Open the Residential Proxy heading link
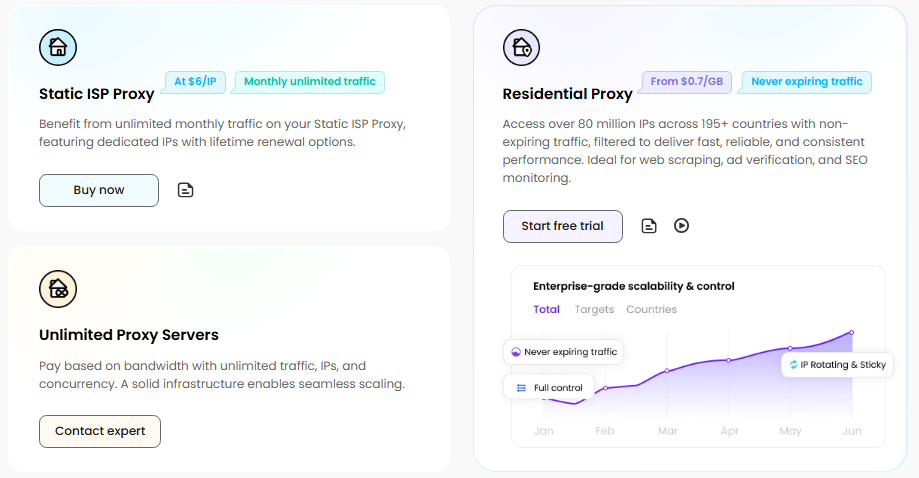 point(567,94)
